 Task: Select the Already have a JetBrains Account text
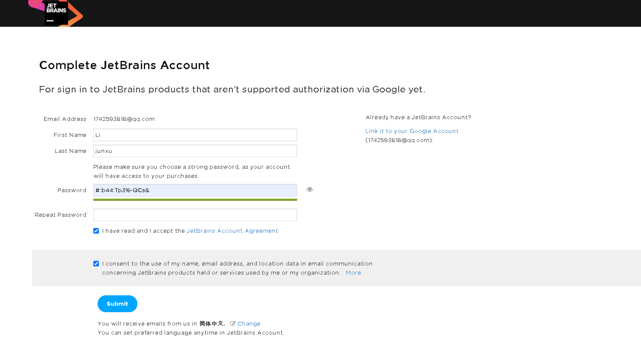coord(419,117)
